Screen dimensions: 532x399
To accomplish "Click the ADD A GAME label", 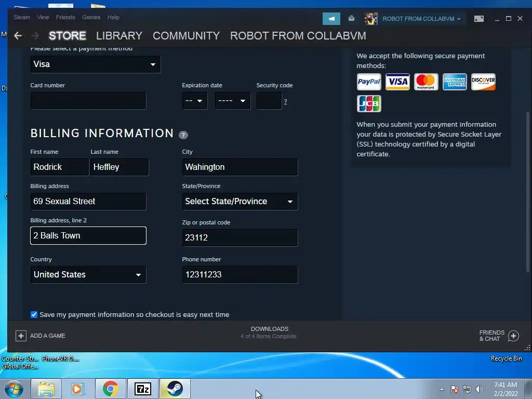I will 47,336.
